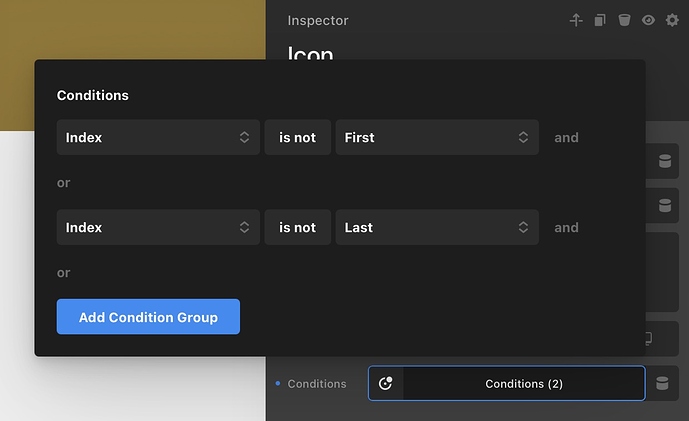
Task: Click the Conditions (2) field
Action: pyautogui.click(x=507, y=383)
